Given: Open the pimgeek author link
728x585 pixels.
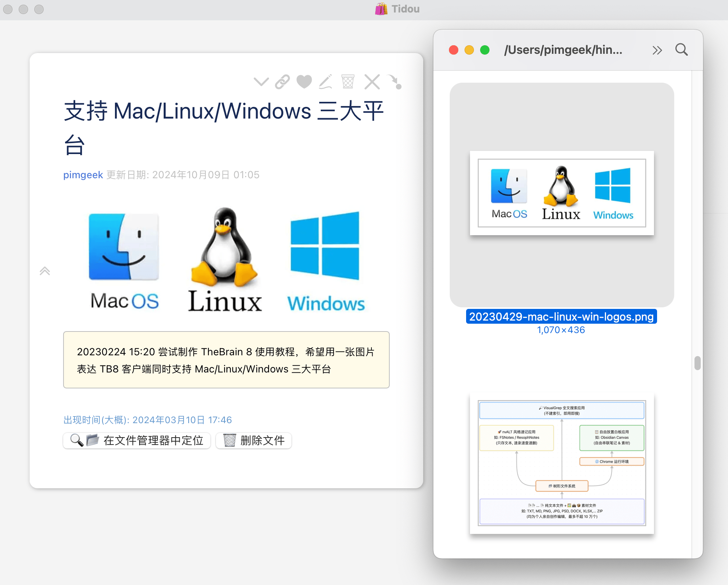Looking at the screenshot, I should (83, 175).
